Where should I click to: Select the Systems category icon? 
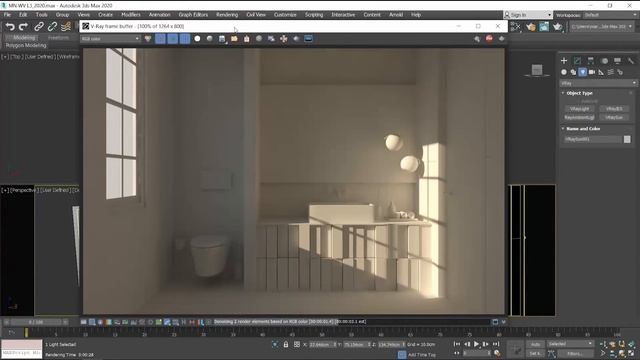tap(620, 72)
